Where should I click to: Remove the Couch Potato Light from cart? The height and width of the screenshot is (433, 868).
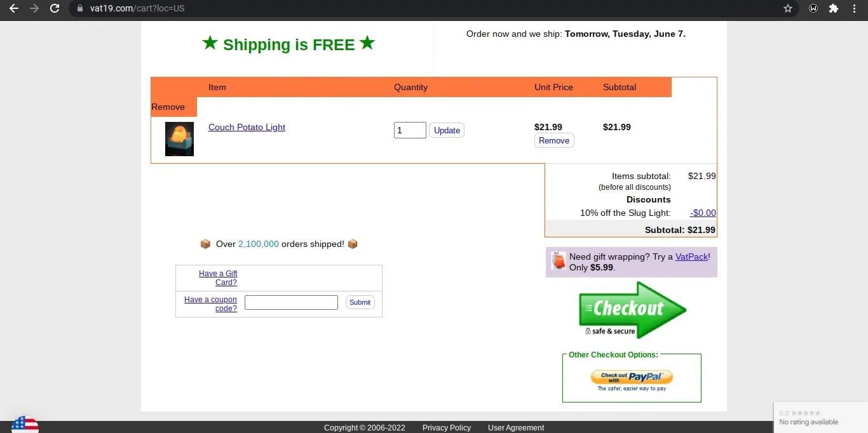pyautogui.click(x=553, y=140)
